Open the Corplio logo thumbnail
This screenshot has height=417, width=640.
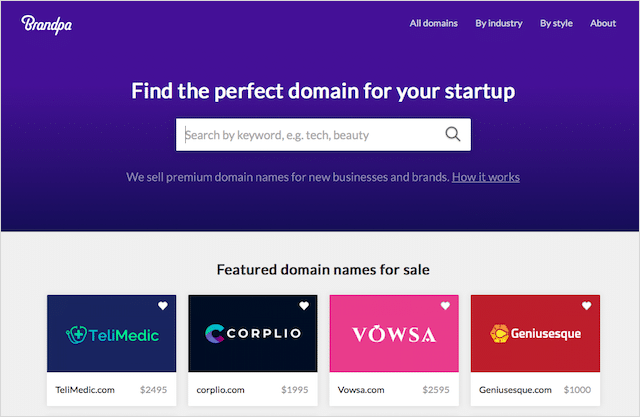252,334
